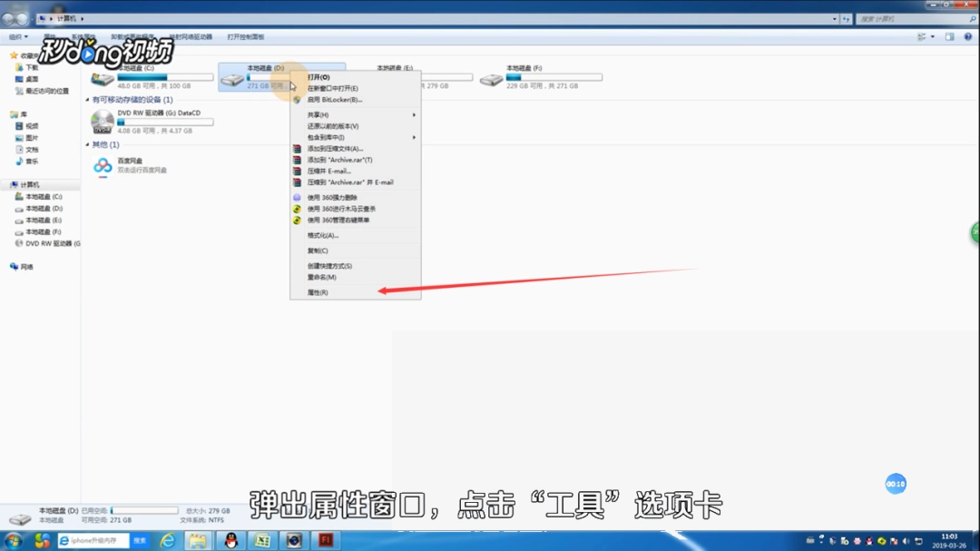Open the Excel taskbar icon
The width and height of the screenshot is (980, 551).
(262, 540)
